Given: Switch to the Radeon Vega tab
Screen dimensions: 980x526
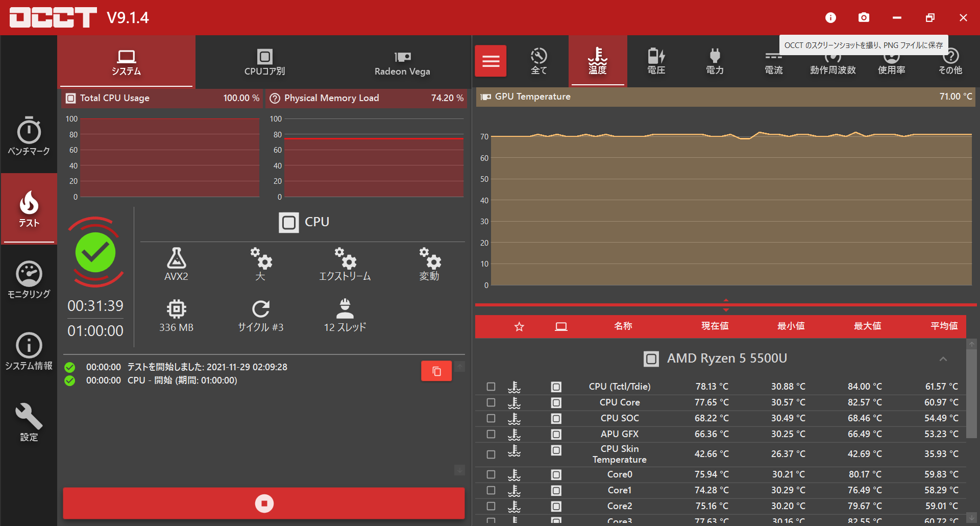Looking at the screenshot, I should pyautogui.click(x=402, y=62).
